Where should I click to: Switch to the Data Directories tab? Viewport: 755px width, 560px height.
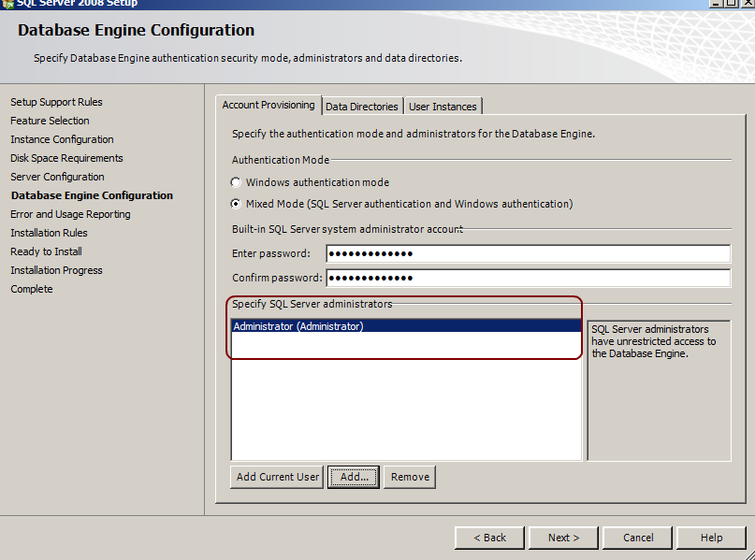[362, 107]
